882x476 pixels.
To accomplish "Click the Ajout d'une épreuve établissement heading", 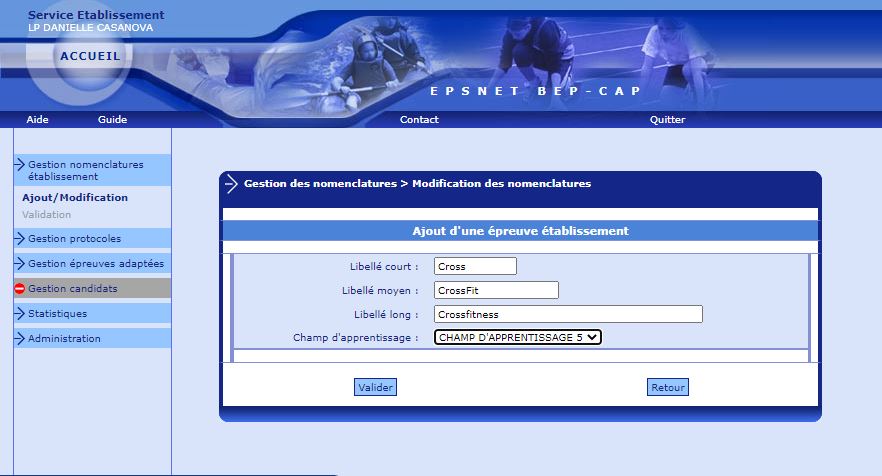I will [520, 231].
